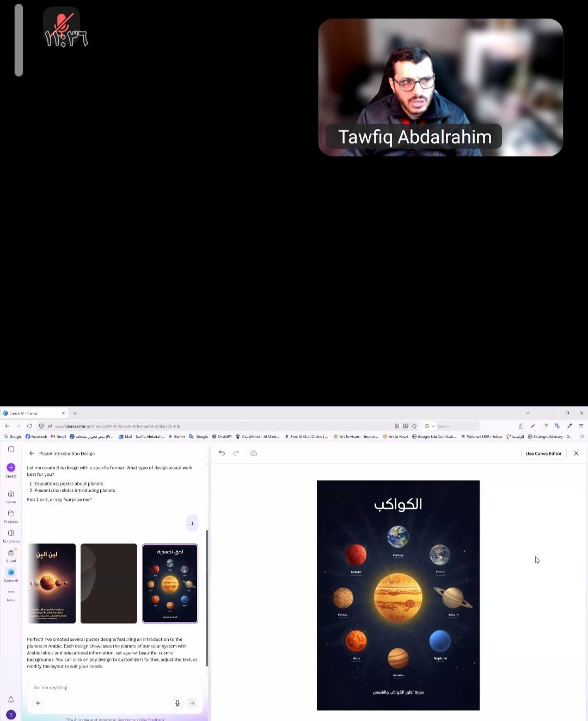Click the purple Create plus button
588x721 pixels.
[x=11, y=467]
